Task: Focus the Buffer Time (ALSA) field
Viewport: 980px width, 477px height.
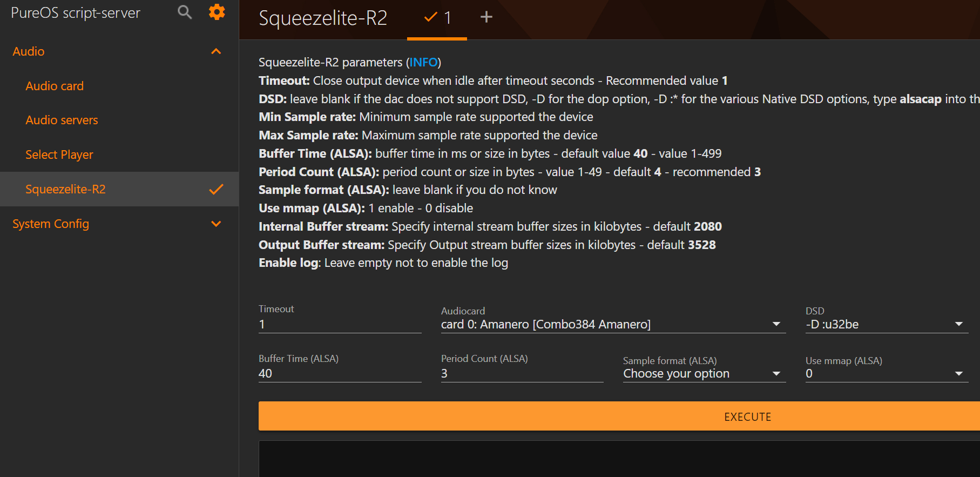Action: [340, 374]
